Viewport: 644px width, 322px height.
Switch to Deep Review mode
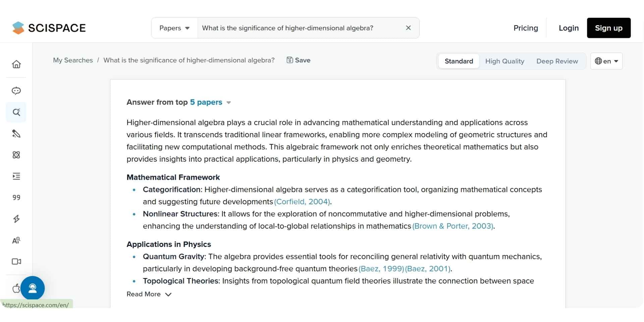(x=557, y=61)
